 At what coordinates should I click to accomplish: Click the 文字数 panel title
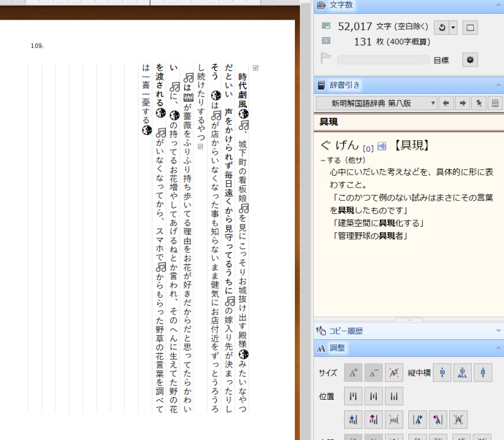click(x=341, y=5)
